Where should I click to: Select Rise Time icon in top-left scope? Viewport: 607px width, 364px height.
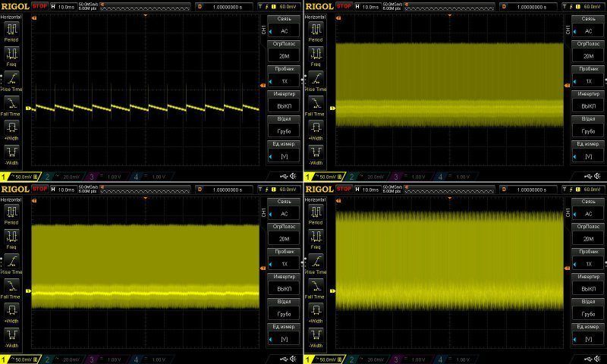[x=13, y=78]
